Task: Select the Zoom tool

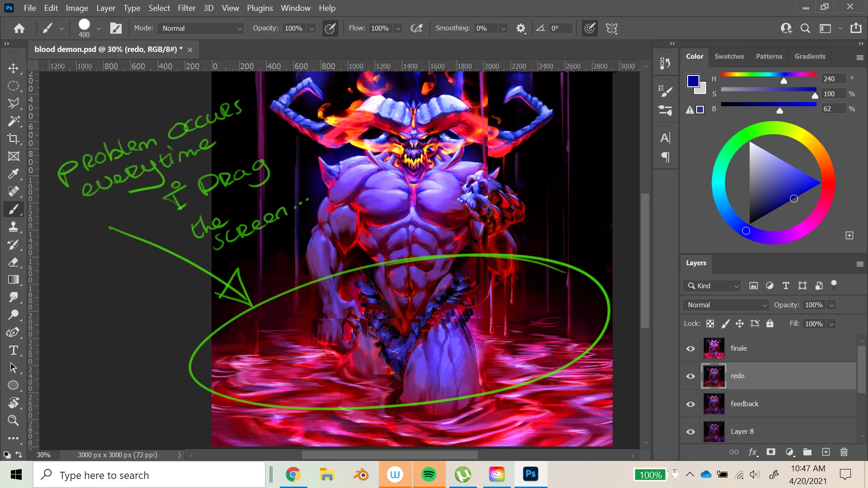Action: 13,421
